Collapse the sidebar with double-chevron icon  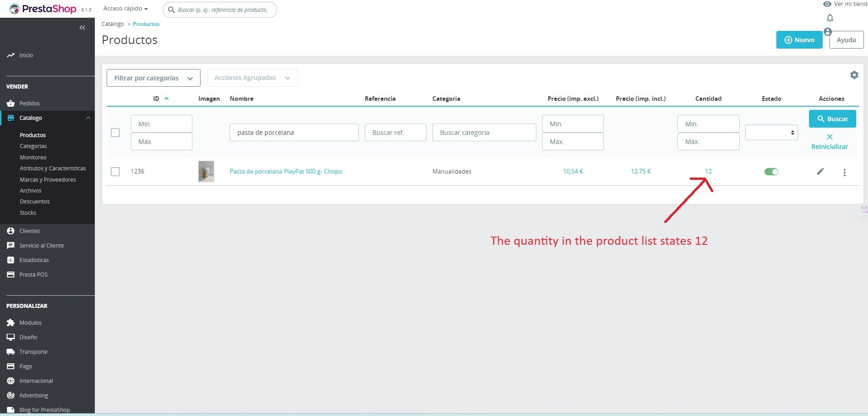(82, 28)
